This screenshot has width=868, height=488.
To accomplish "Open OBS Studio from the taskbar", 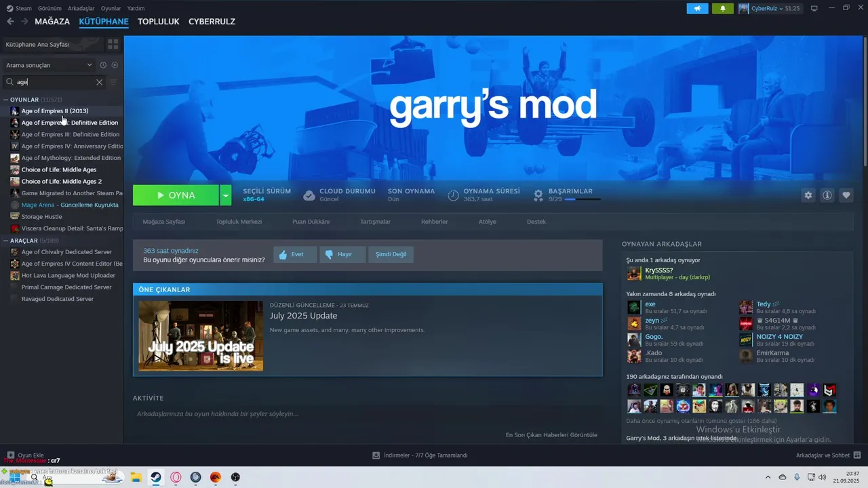I will click(235, 477).
